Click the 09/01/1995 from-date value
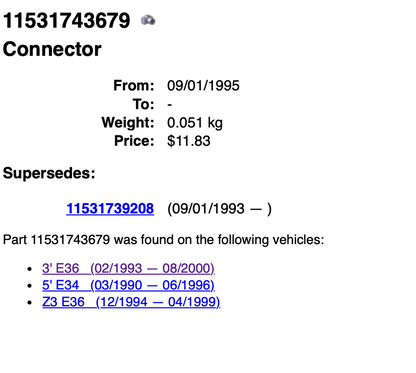Viewport: 416px width, 373px height. pos(203,86)
